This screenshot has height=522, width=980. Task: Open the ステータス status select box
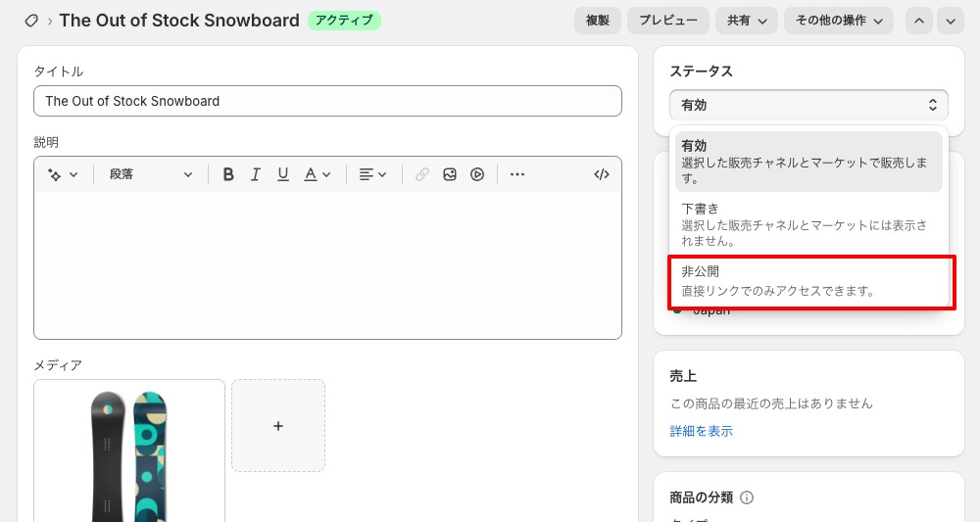pos(808,105)
